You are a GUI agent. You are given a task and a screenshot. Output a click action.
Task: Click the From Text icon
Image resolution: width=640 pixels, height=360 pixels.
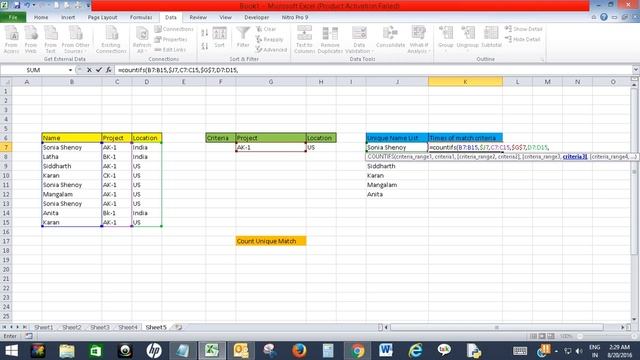(x=51, y=39)
